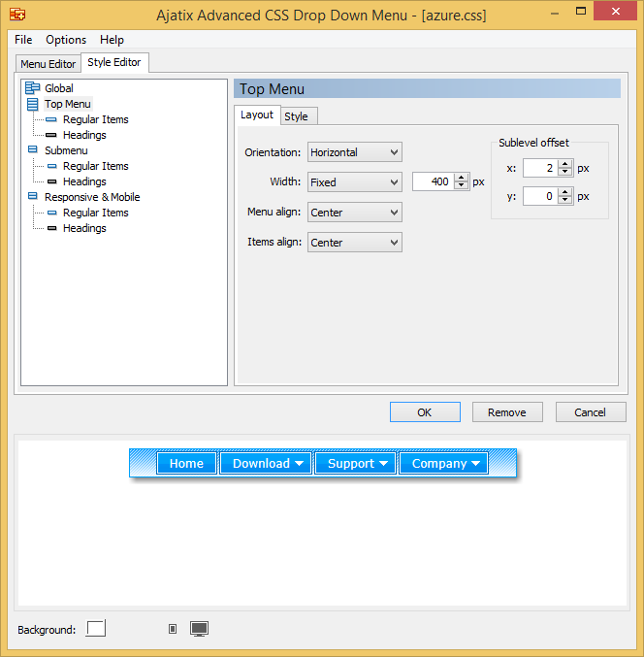
Task: Click Headings icon under Top Menu
Action: [51, 135]
